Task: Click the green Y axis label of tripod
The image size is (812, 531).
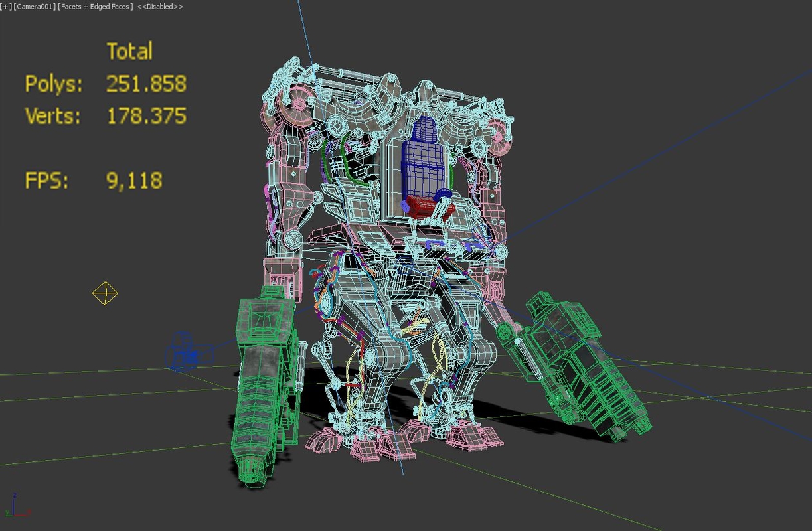Action: click(7, 512)
